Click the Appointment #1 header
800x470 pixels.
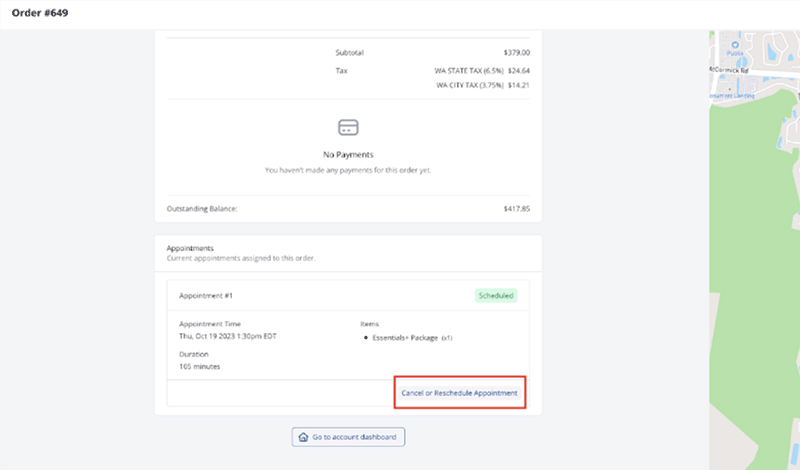point(205,296)
